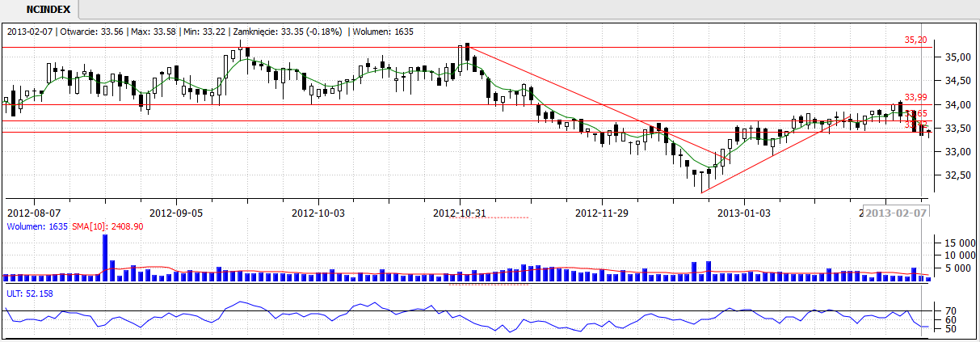
Task: Select the ULT 52.158 oscillator label
Action: (x=28, y=293)
